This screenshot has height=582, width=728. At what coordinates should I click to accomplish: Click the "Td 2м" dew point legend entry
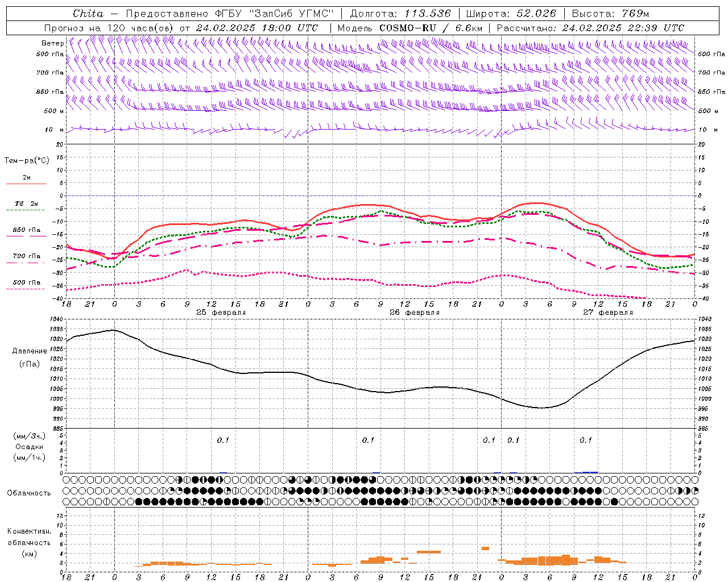pos(27,203)
